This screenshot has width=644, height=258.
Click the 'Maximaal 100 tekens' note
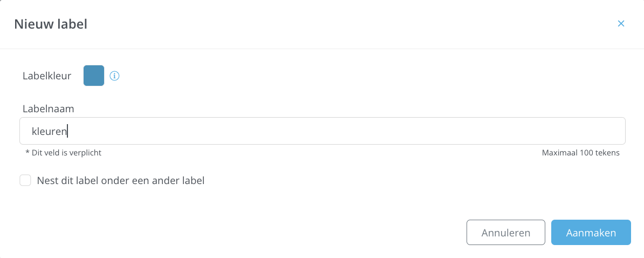click(581, 153)
